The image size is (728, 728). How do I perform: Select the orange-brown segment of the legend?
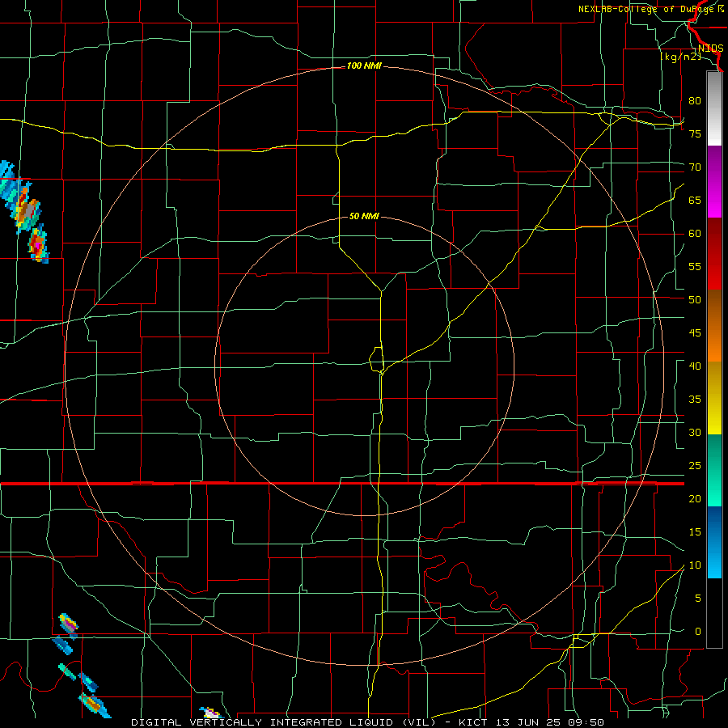coord(714,325)
